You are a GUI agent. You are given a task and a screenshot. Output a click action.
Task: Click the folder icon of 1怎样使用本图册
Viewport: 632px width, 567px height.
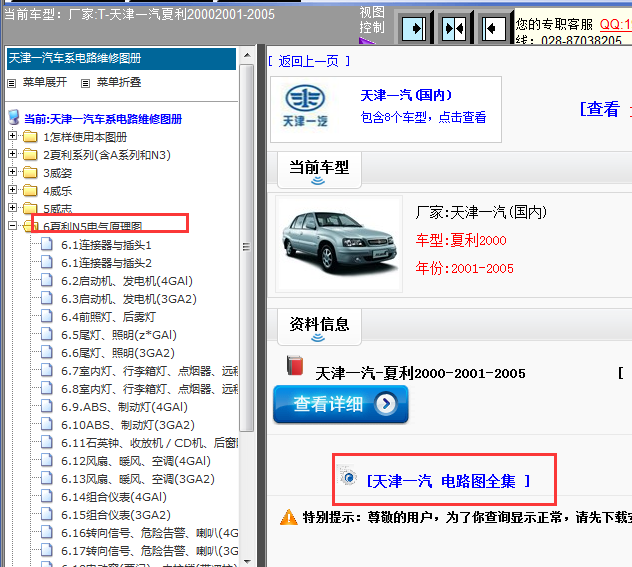30,137
